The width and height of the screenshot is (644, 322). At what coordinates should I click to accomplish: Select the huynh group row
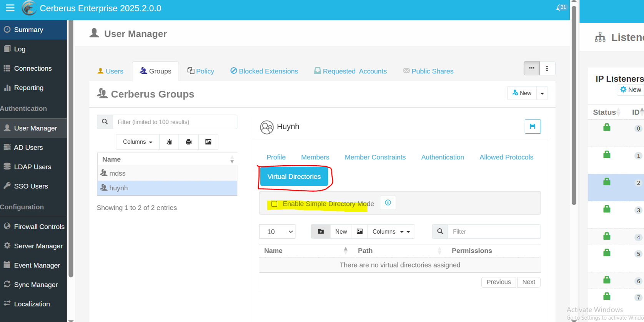167,188
